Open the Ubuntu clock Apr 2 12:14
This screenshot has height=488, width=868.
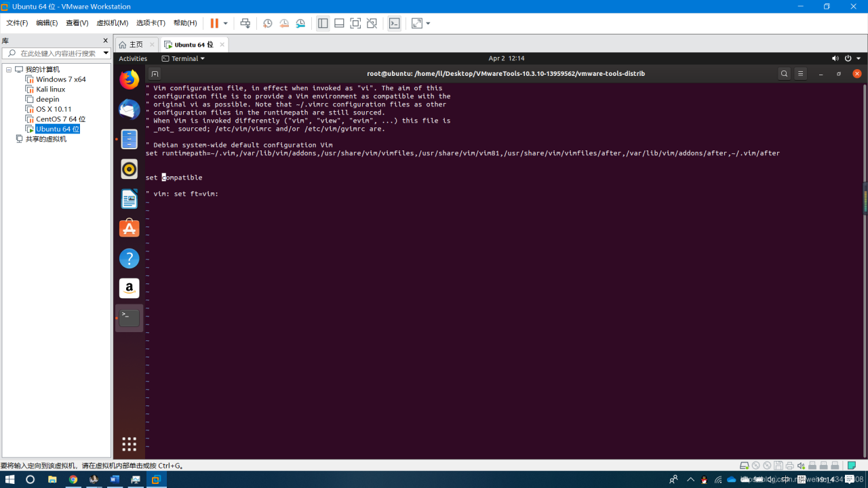click(x=506, y=58)
